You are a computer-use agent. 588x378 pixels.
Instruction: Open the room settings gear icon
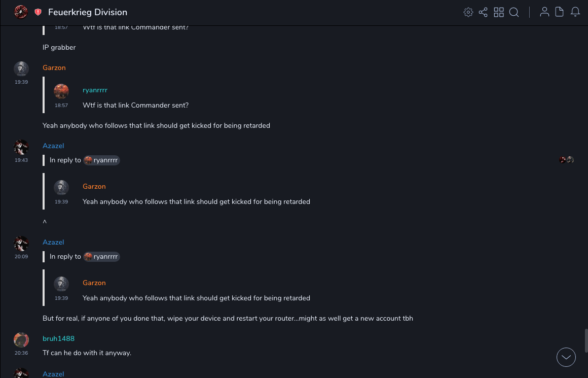click(x=468, y=12)
